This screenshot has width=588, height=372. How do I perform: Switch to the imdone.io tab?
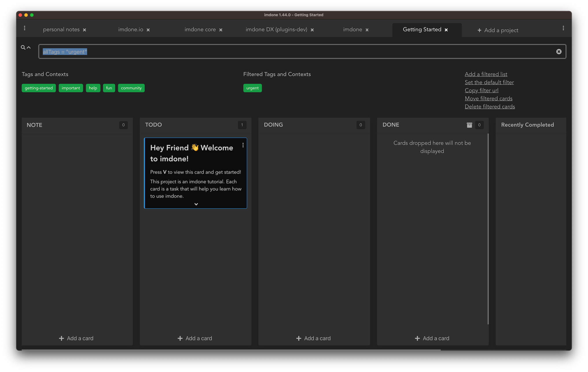coord(131,29)
